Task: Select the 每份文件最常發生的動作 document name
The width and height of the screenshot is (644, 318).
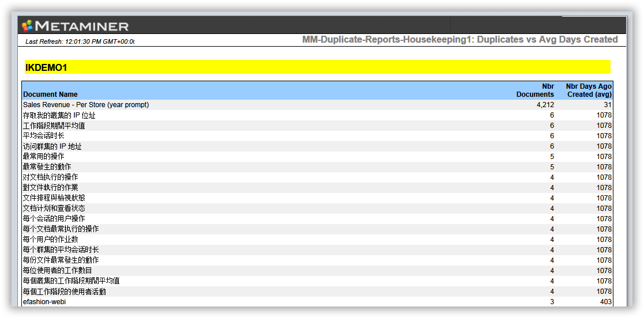Action: [61, 260]
